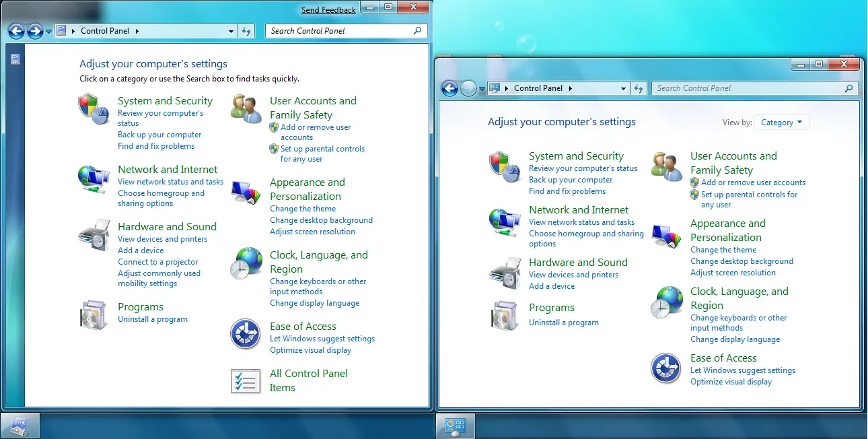Click View network status and tasks left window
This screenshot has height=439, width=868.
[170, 182]
